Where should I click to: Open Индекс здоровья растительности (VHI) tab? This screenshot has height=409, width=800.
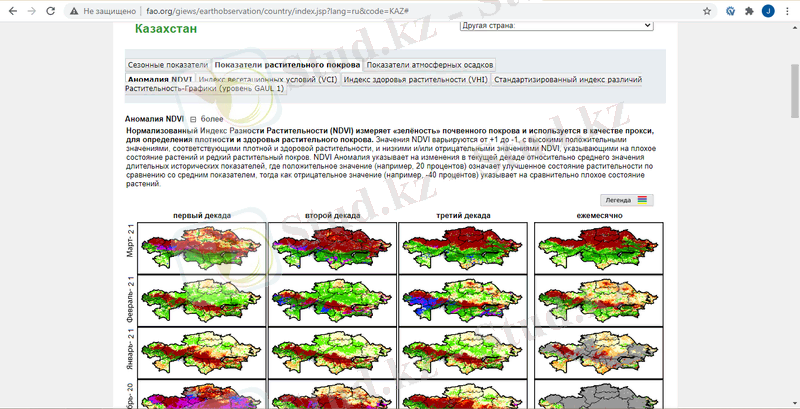pos(416,80)
